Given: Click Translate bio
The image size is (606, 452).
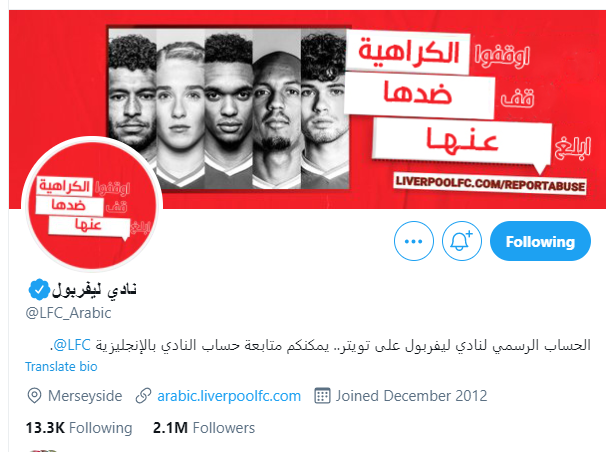Looking at the screenshot, I should click(x=61, y=367).
